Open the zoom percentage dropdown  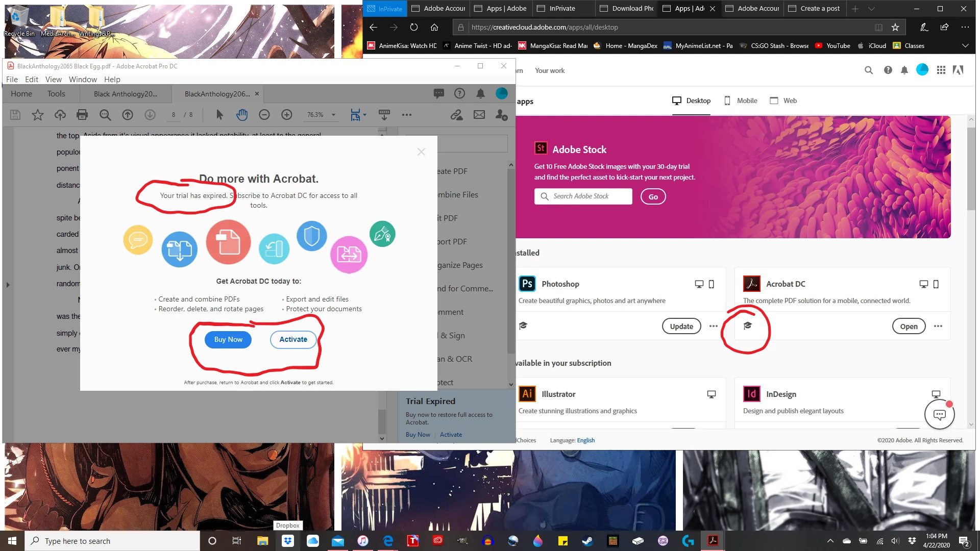[333, 115]
